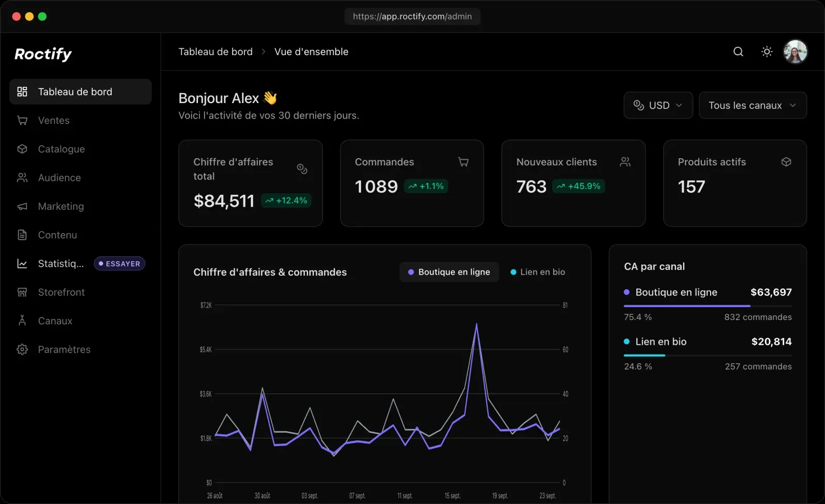825x504 pixels.
Task: Click cart icon on Commandes card
Action: point(464,162)
